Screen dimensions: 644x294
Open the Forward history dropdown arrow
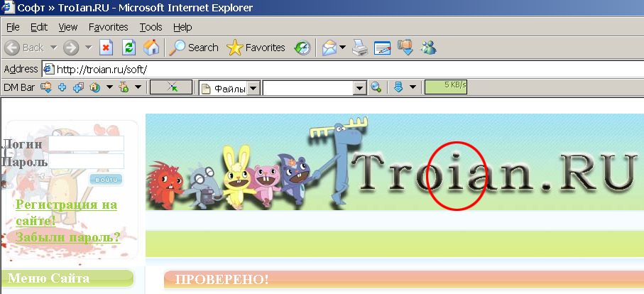click(x=88, y=48)
